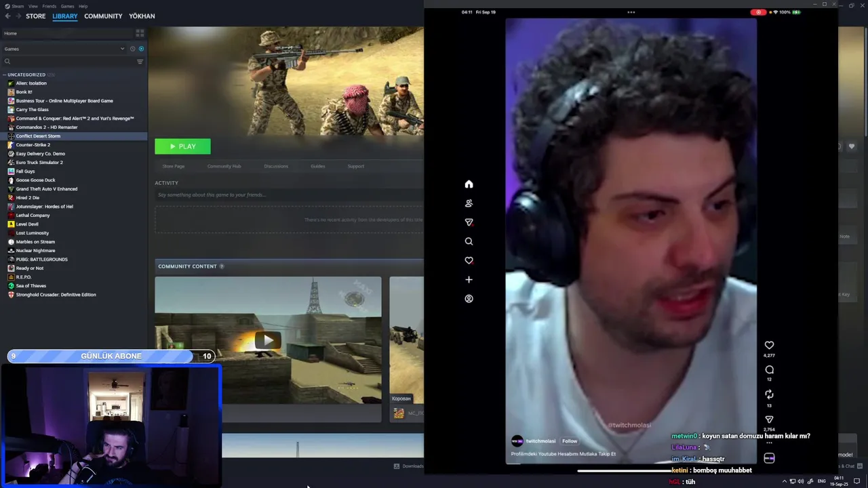868x488 pixels.
Task: Toggle the ready-to-play games filter
Action: [x=141, y=49]
